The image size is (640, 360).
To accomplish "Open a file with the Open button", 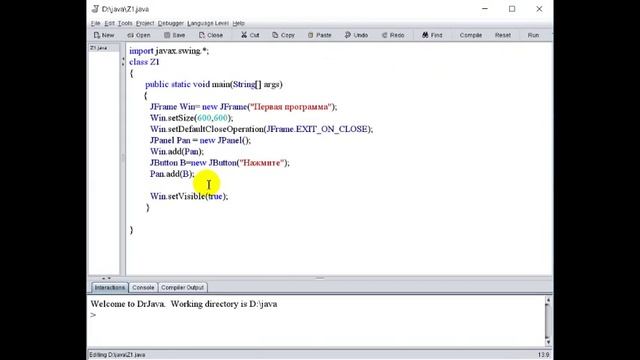I will coord(139,35).
